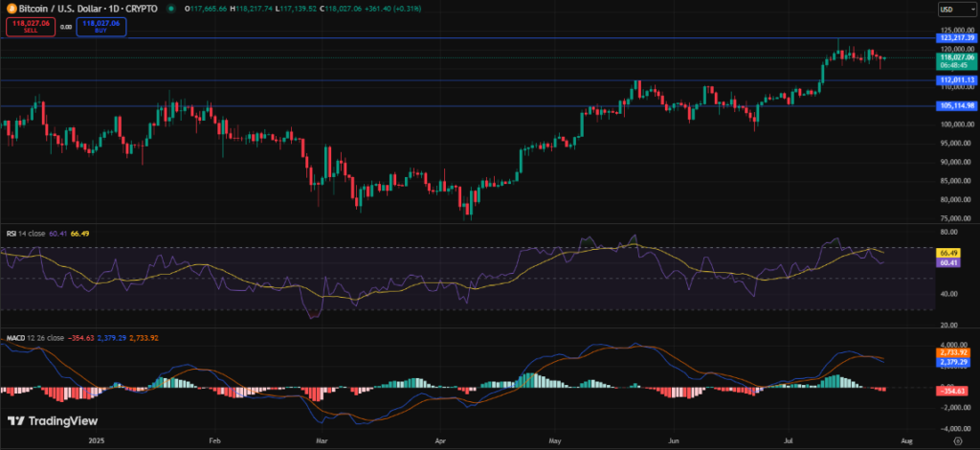This screenshot has width=980, height=450.
Task: Click the Jul label on time axis
Action: pyautogui.click(x=789, y=440)
